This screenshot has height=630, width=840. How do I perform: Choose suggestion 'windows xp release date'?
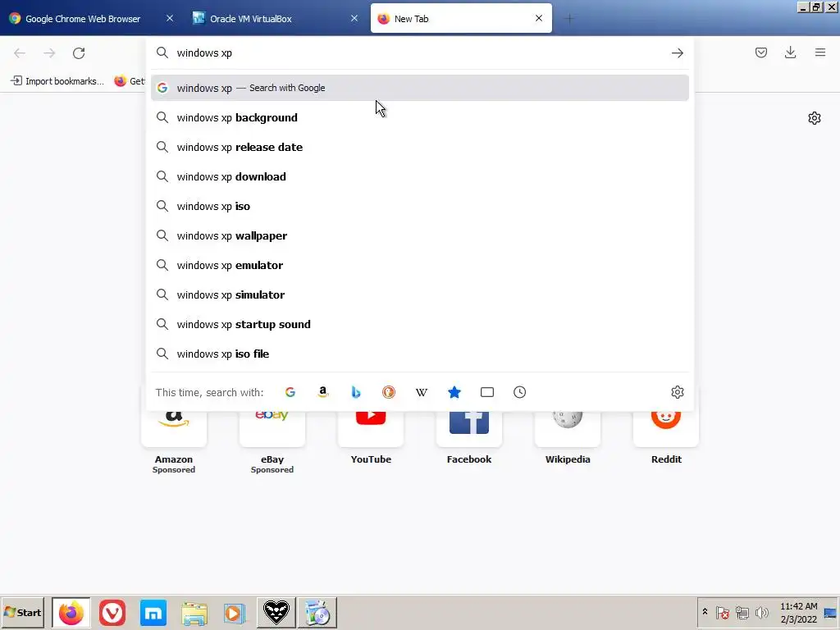coord(419,147)
